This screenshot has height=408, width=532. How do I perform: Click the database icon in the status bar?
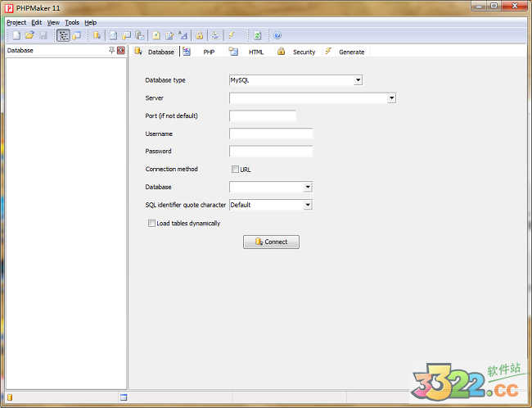point(10,397)
